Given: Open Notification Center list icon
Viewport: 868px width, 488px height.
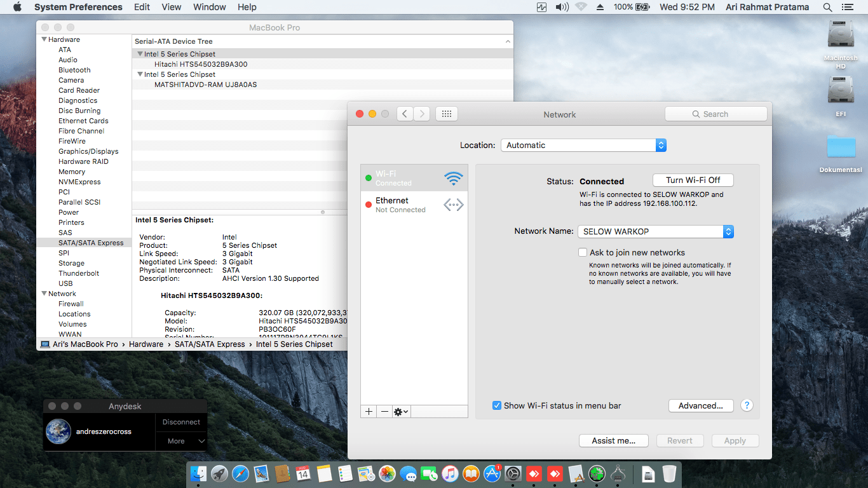Looking at the screenshot, I should [x=847, y=7].
